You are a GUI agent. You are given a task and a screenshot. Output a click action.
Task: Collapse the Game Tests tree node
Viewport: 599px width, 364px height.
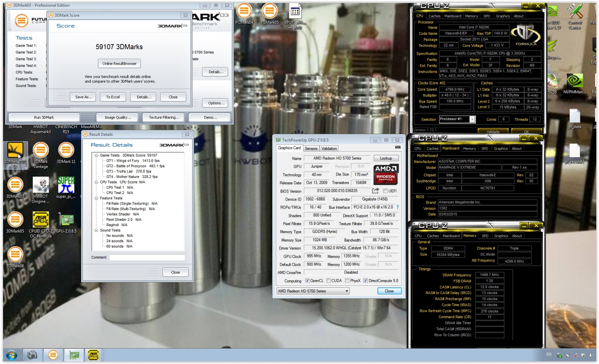[96, 155]
